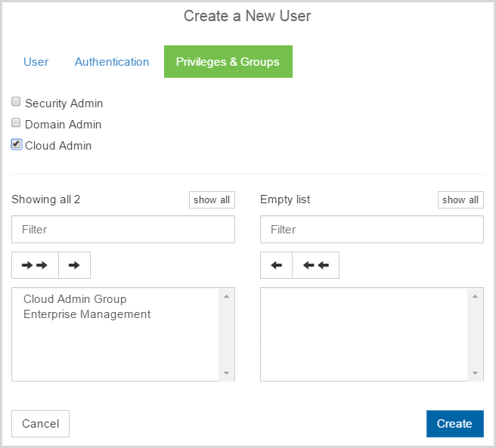Click show all above the empty list
Image resolution: width=496 pixels, height=448 pixels.
pos(460,199)
